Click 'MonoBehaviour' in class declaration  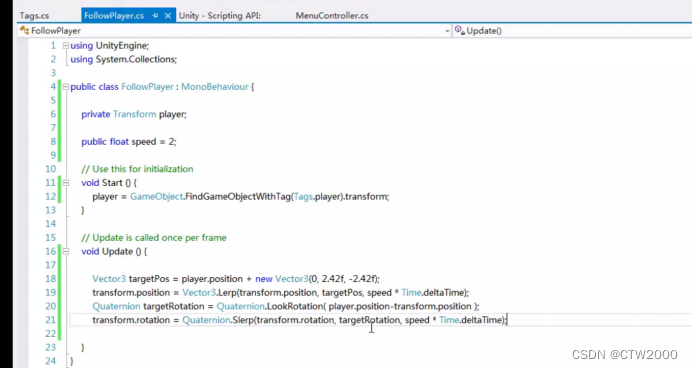(x=215, y=87)
